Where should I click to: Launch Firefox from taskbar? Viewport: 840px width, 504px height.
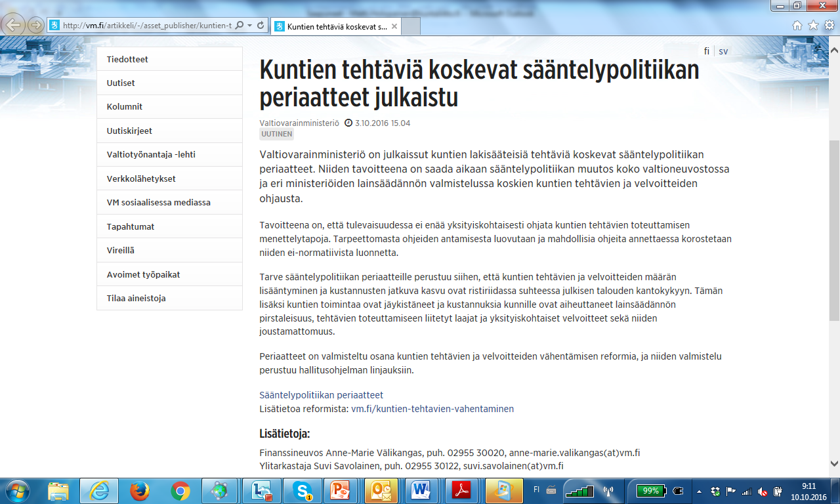[x=139, y=491]
